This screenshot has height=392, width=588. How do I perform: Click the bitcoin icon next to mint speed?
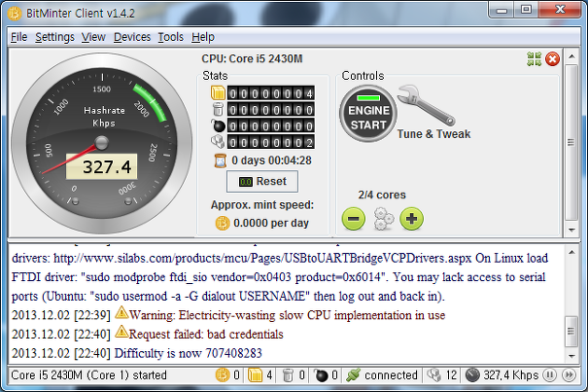(x=223, y=223)
